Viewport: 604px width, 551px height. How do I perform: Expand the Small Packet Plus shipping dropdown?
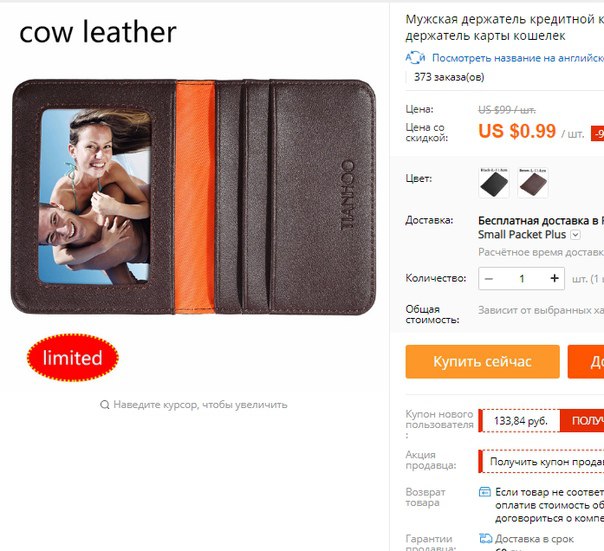pos(575,235)
